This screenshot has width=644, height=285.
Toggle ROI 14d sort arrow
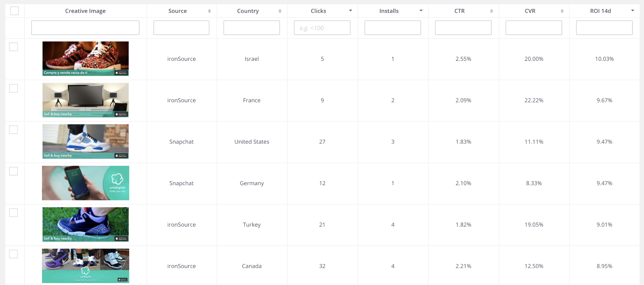[632, 11]
